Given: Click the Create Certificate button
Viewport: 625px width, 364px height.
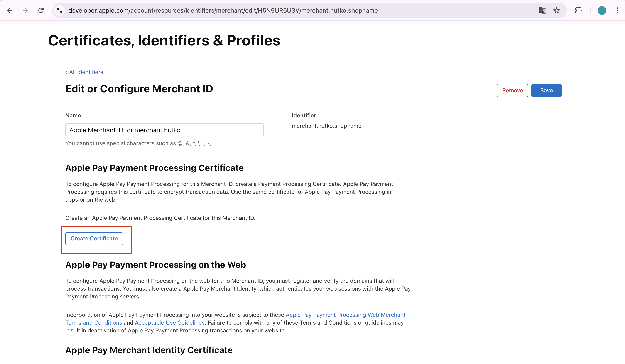Looking at the screenshot, I should tap(94, 239).
